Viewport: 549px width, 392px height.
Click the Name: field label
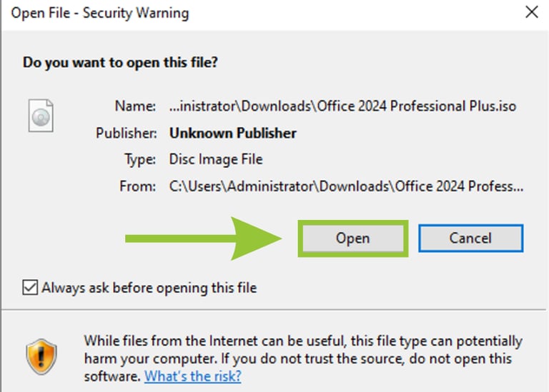(136, 106)
